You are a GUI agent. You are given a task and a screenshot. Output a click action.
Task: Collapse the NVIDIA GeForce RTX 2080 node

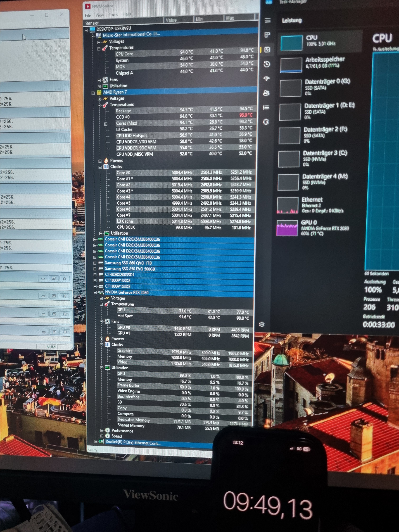point(95,293)
